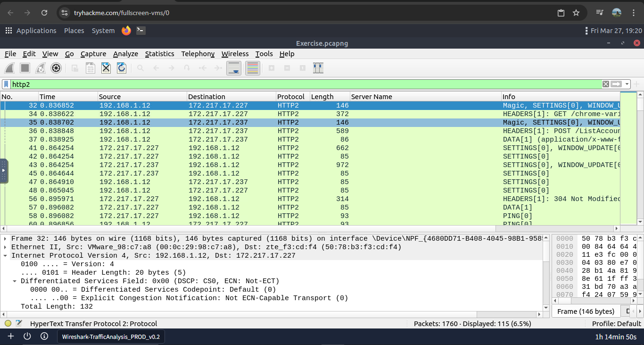644x345 pixels.
Task: Click the reload capture file icon
Action: 122,68
